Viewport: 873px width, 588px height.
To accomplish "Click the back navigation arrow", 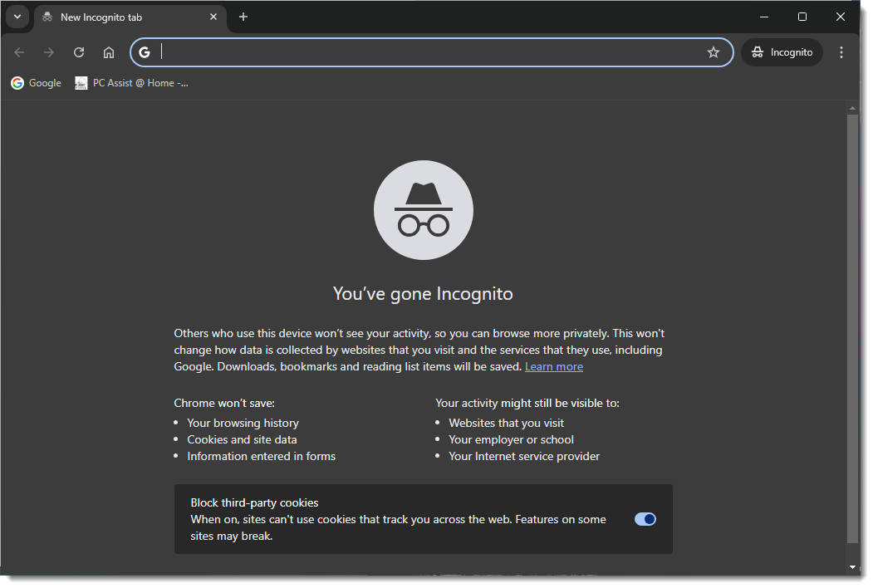I will click(x=19, y=51).
